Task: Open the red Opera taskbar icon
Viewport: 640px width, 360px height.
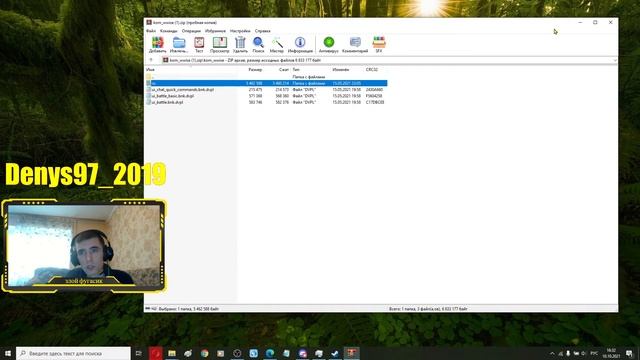Action: (156, 353)
